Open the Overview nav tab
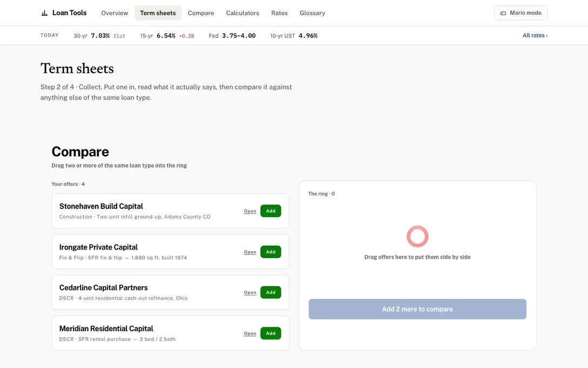 tap(115, 13)
